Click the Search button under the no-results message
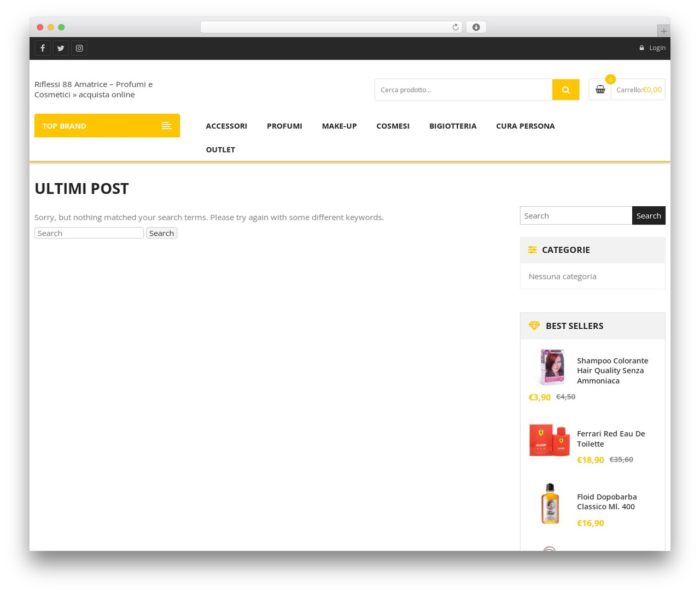This screenshot has width=700, height=593. (162, 233)
